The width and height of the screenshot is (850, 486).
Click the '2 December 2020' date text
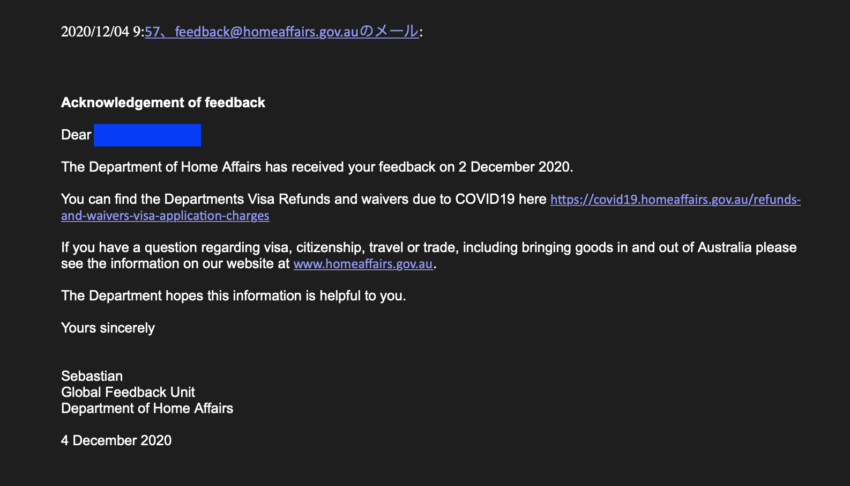tap(514, 167)
